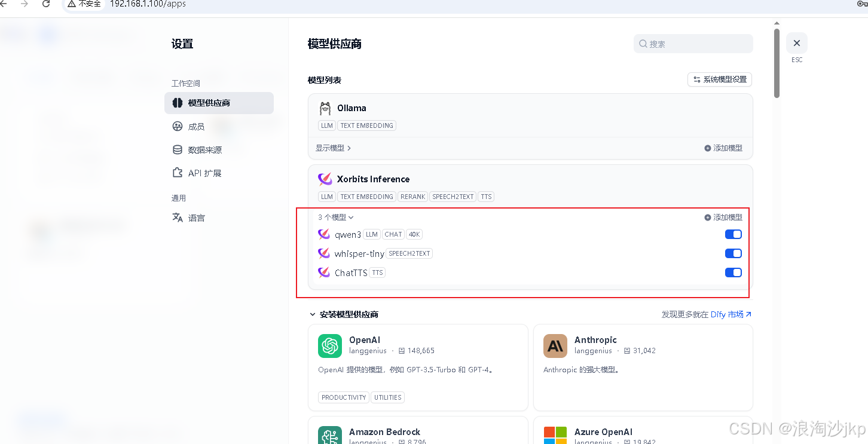The width and height of the screenshot is (868, 444).
Task: Click 添加模型 for Xorbits Inference
Action: [723, 218]
